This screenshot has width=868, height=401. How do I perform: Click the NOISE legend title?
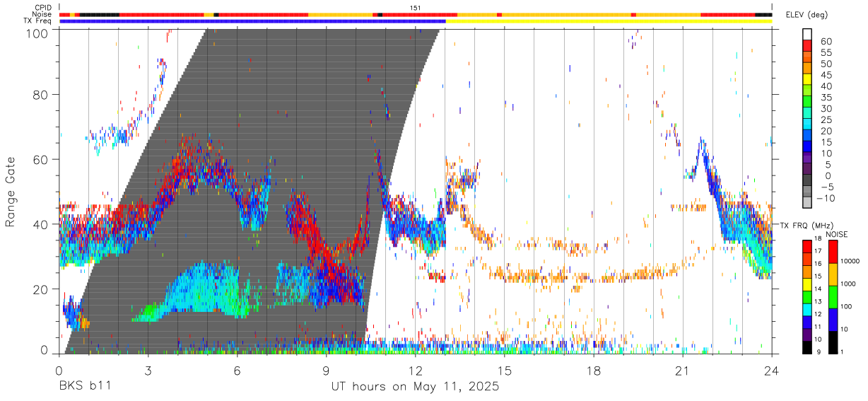[x=838, y=233]
